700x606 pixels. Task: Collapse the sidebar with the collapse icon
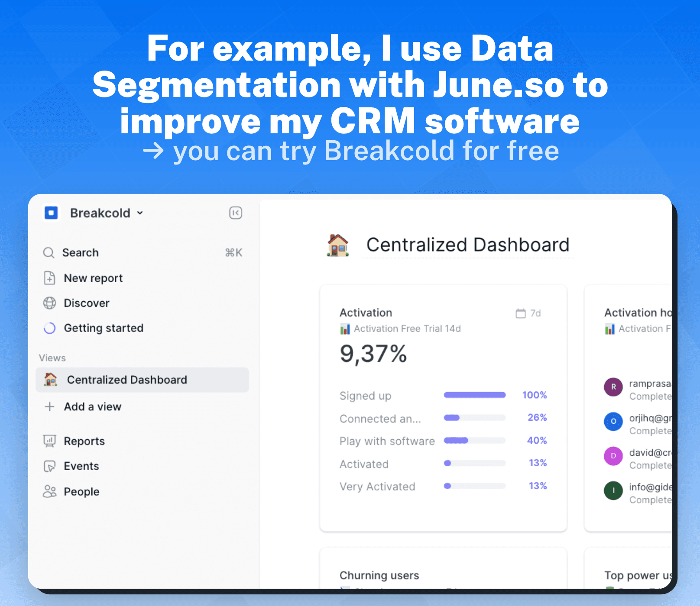click(236, 213)
